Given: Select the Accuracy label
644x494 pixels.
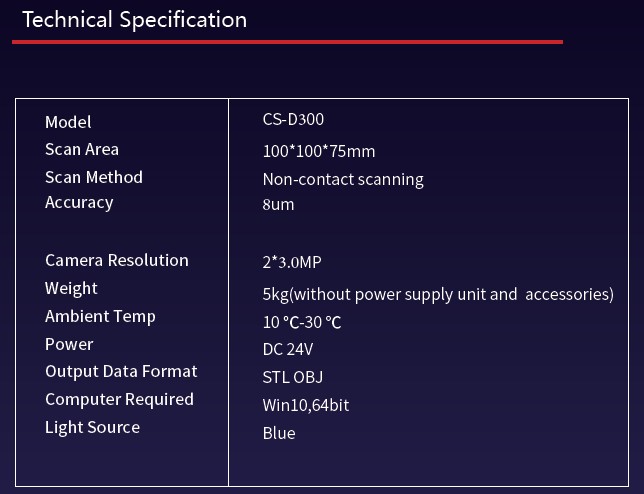Looking at the screenshot, I should coord(79,202).
